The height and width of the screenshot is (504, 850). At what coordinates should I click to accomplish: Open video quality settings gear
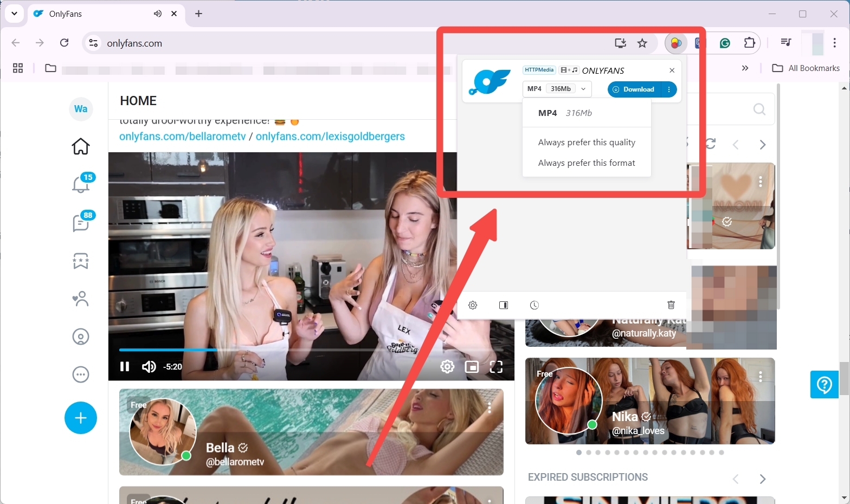[x=447, y=367]
